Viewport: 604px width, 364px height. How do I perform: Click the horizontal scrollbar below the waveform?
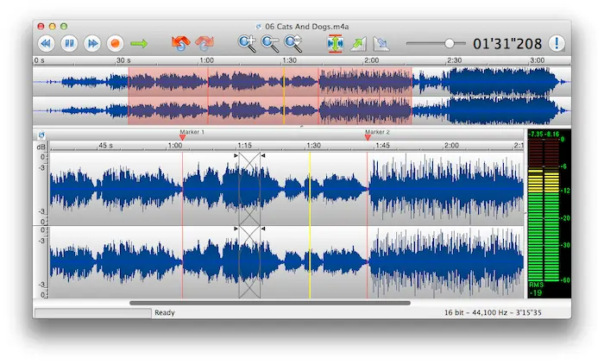click(x=270, y=303)
